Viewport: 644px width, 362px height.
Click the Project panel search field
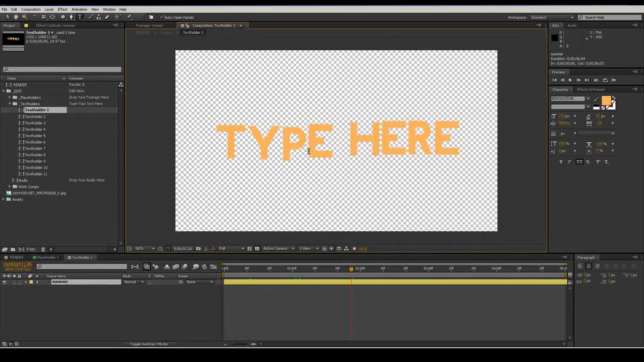pos(62,69)
